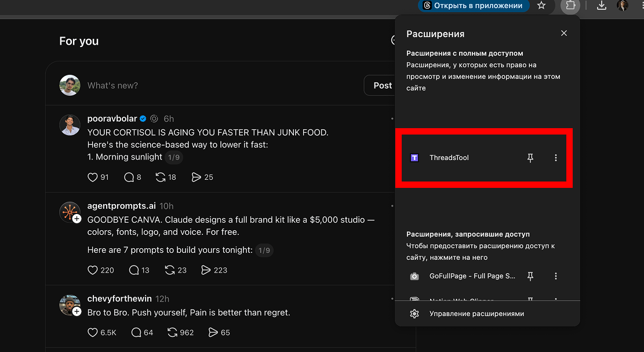Click the 6h timestamp on pooravbolar post
644x352 pixels.
169,119
